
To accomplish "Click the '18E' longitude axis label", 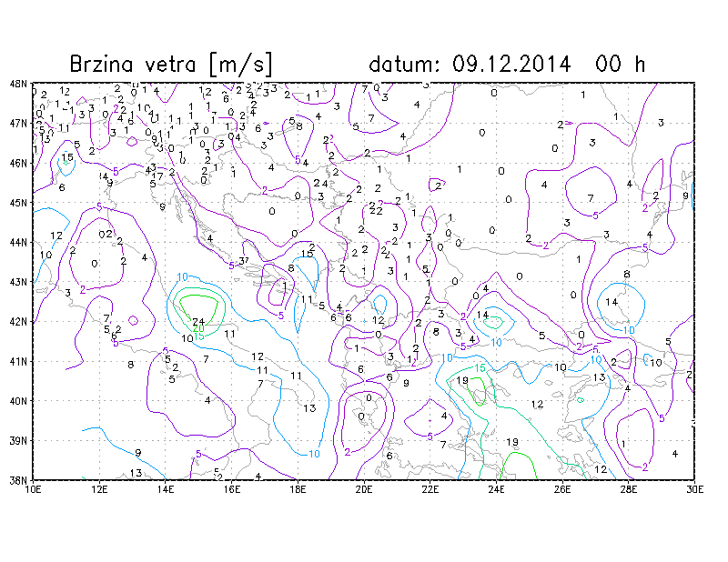I will 298,489.
